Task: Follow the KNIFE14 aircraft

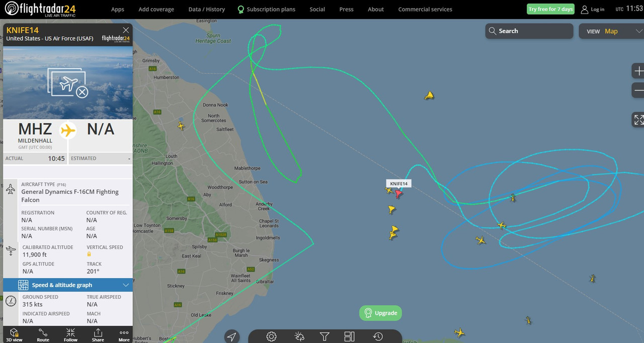Action: (70, 335)
